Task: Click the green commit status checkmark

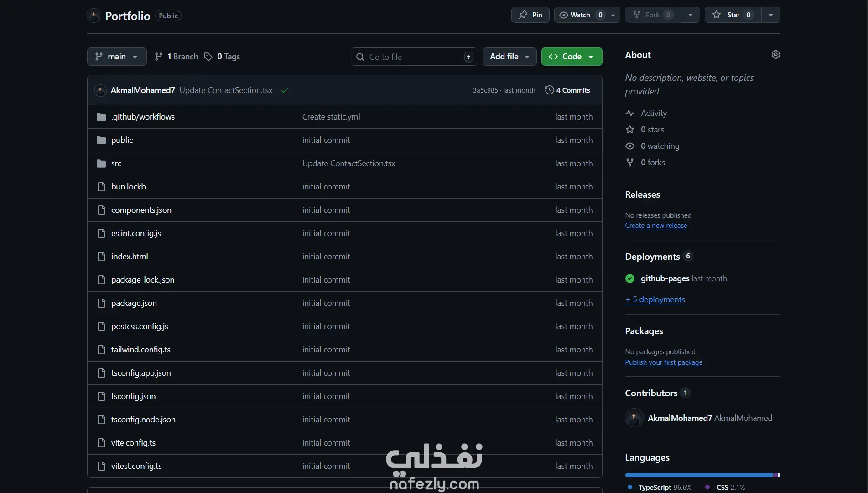Action: point(285,90)
